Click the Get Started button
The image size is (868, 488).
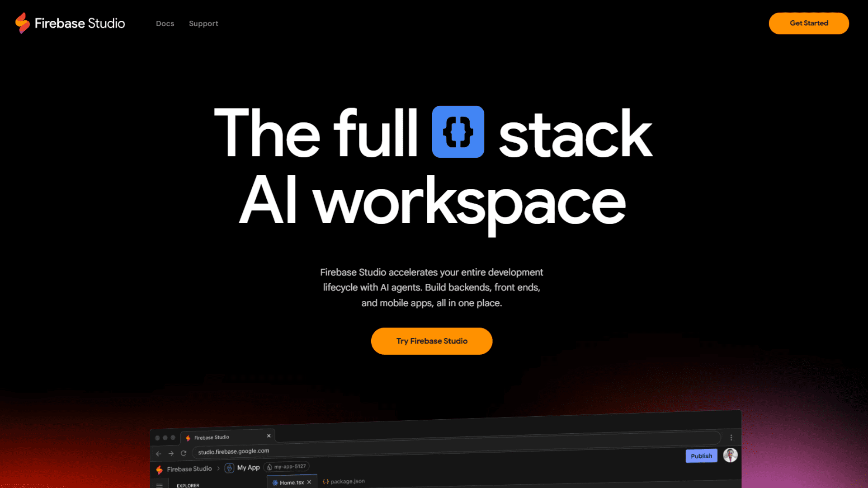(809, 23)
